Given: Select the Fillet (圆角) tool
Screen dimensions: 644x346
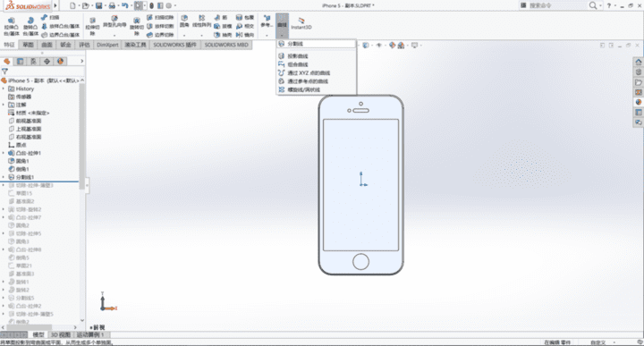Looking at the screenshot, I should (x=184, y=21).
